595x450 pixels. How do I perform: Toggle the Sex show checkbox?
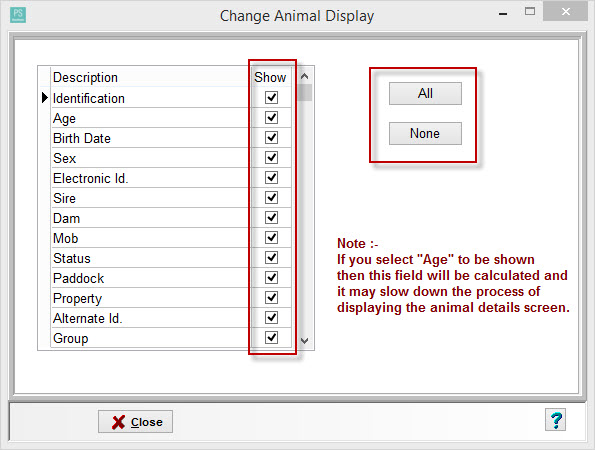(x=271, y=157)
